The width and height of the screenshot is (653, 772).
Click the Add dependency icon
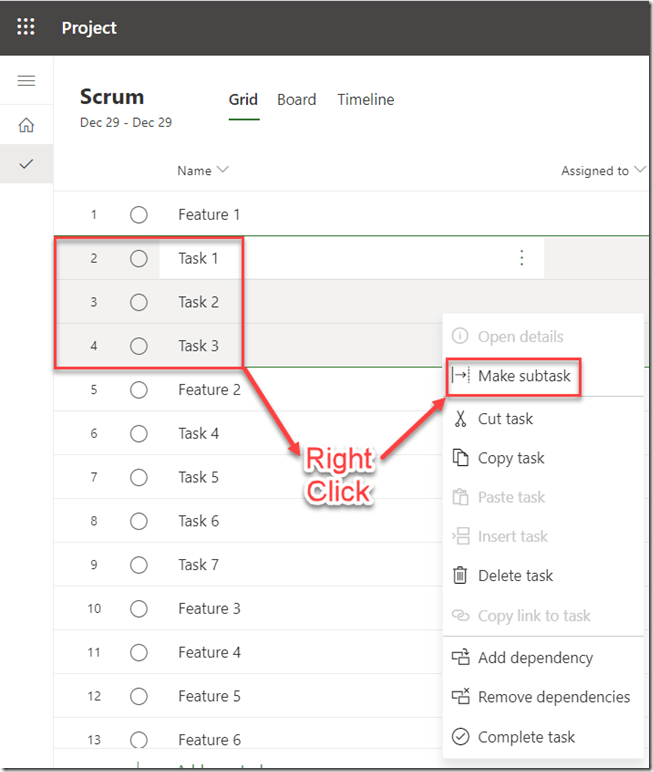tap(460, 658)
